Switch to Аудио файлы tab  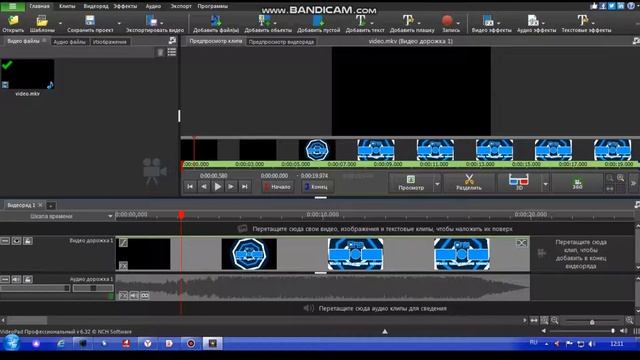point(69,42)
